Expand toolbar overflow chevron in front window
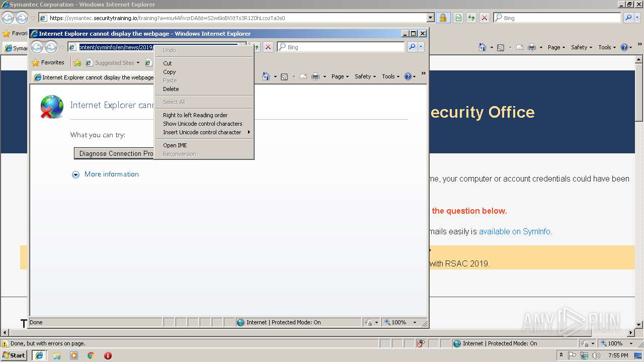 424,73
